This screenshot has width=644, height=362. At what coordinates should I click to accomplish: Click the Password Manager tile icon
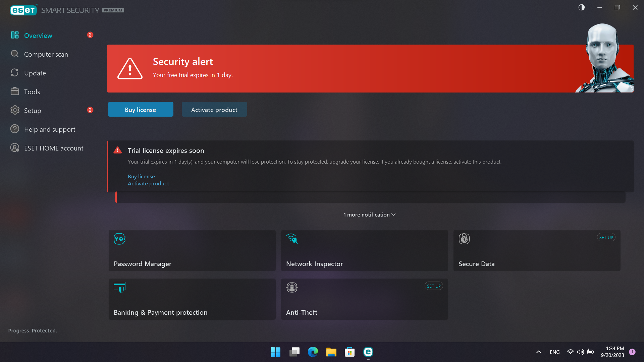[x=120, y=239]
